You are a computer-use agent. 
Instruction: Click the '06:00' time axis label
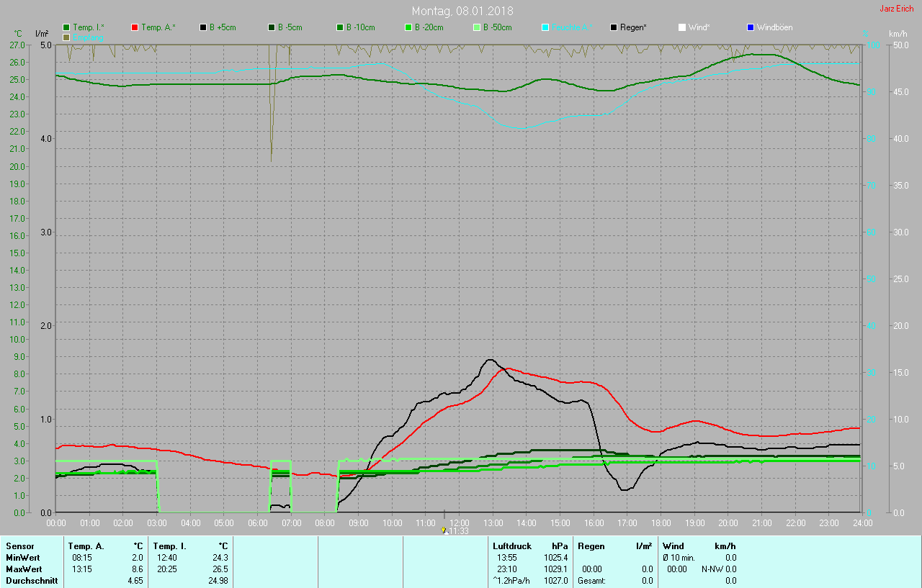[258, 523]
